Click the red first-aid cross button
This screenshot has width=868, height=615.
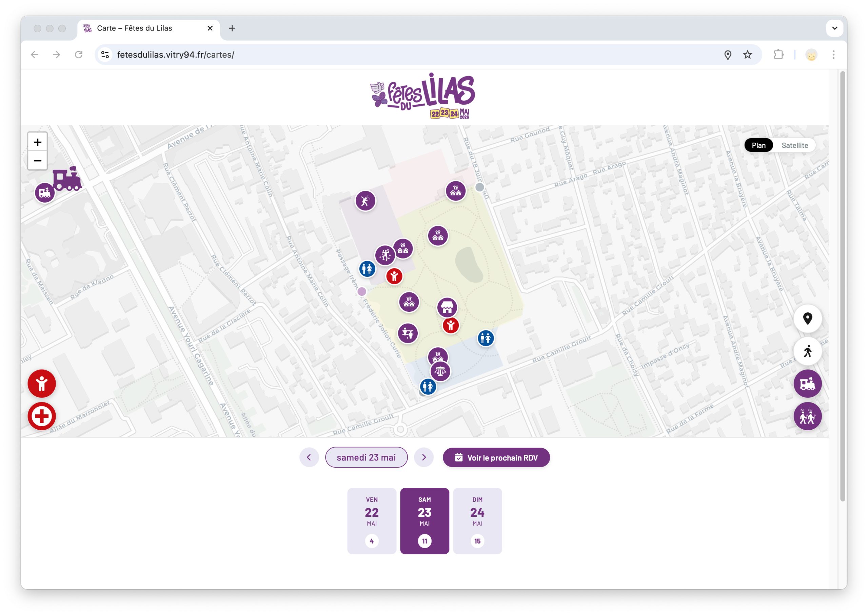coord(42,416)
